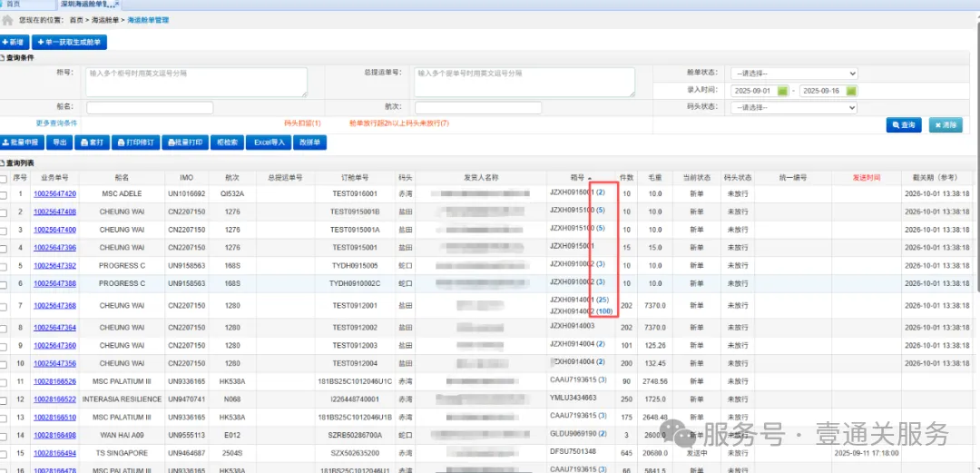Click the 查询 search button
The width and height of the screenshot is (980, 473).
[903, 125]
